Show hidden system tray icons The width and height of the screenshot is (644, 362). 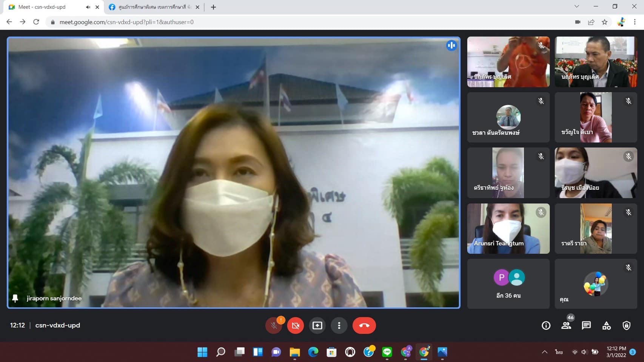tap(545, 352)
